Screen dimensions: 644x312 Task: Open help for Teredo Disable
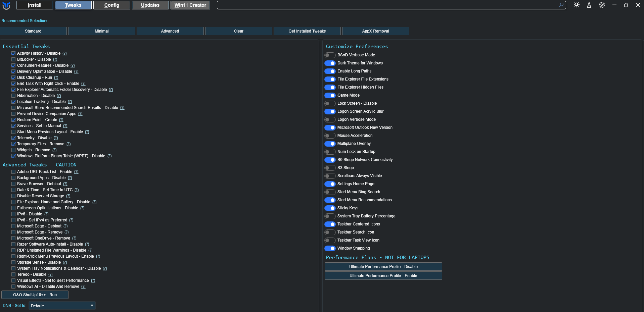pos(50,274)
